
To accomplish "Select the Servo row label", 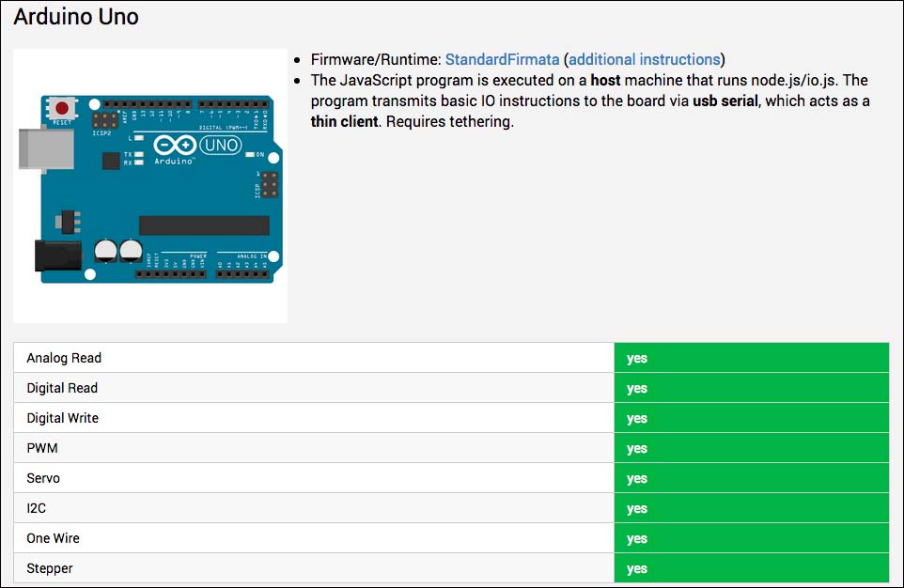I will pos(43,478).
